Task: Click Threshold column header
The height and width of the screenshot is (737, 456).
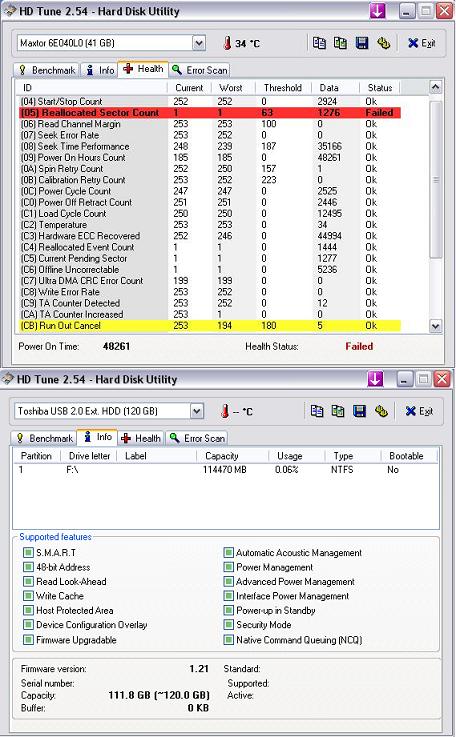Action: coord(283,87)
